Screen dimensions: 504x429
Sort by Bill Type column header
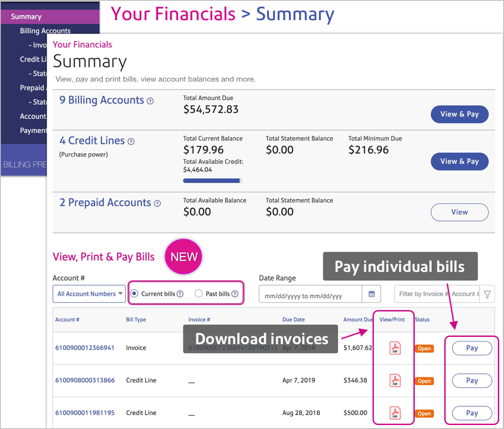coord(136,320)
